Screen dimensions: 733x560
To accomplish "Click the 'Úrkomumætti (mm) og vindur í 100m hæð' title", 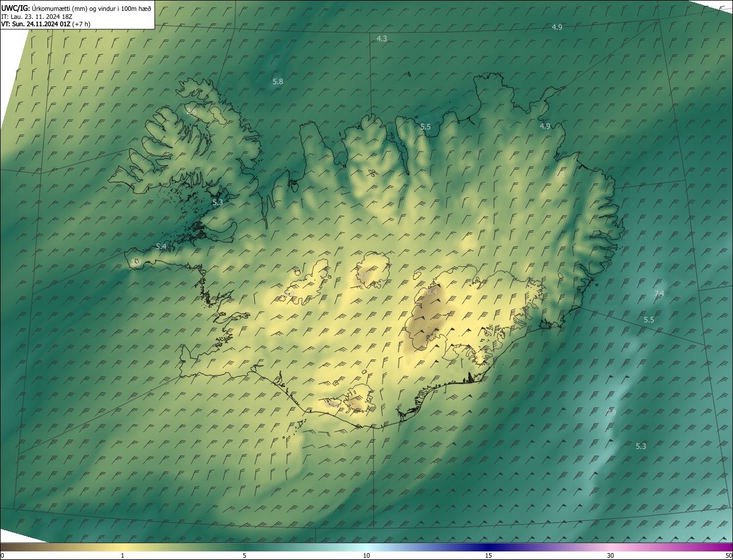I will (x=92, y=9).
